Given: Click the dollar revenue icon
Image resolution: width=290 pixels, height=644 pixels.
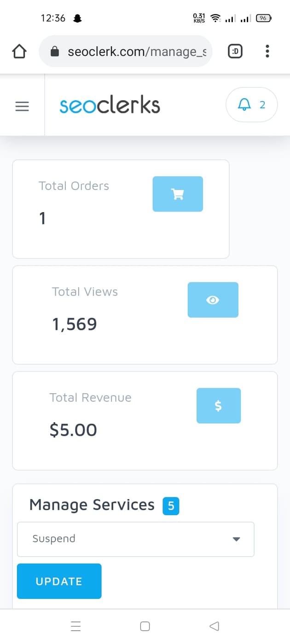Looking at the screenshot, I should pyautogui.click(x=218, y=406).
